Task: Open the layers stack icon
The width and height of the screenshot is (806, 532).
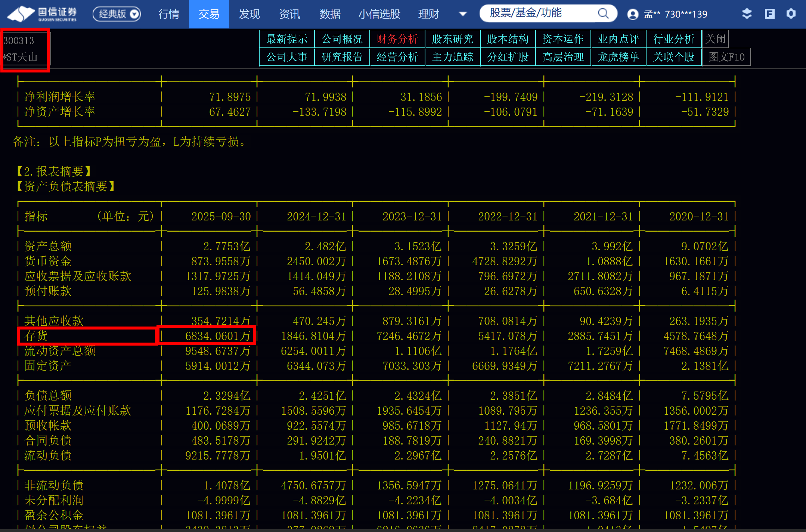Action: [x=746, y=14]
